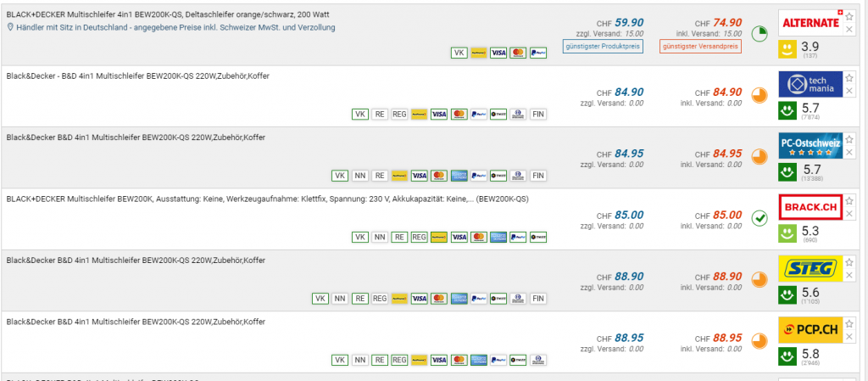Click the FIN payment badge in techmania row
Screen dimensions: 868x381
537,114
